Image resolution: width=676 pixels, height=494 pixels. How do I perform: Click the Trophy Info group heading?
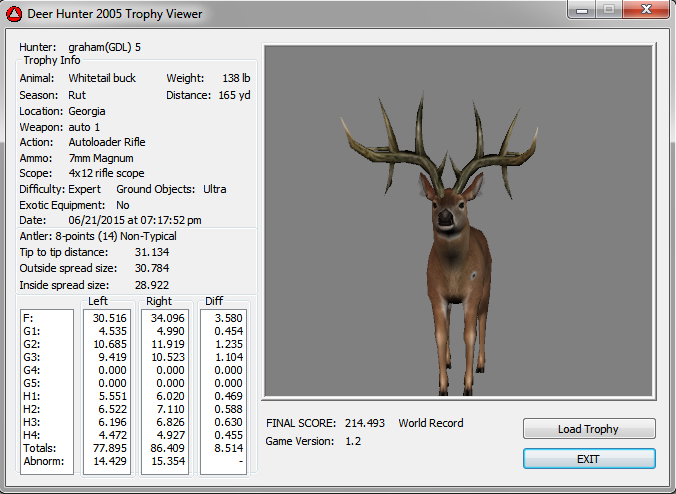click(52, 61)
